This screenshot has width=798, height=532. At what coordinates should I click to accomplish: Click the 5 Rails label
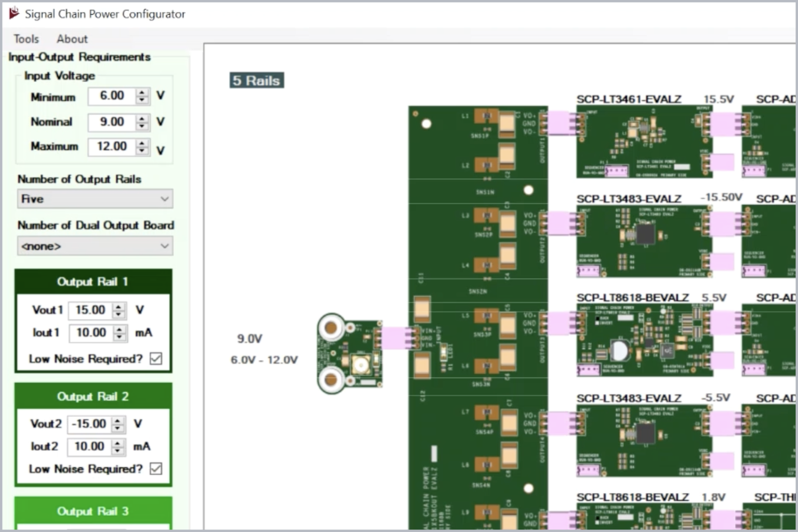[257, 80]
